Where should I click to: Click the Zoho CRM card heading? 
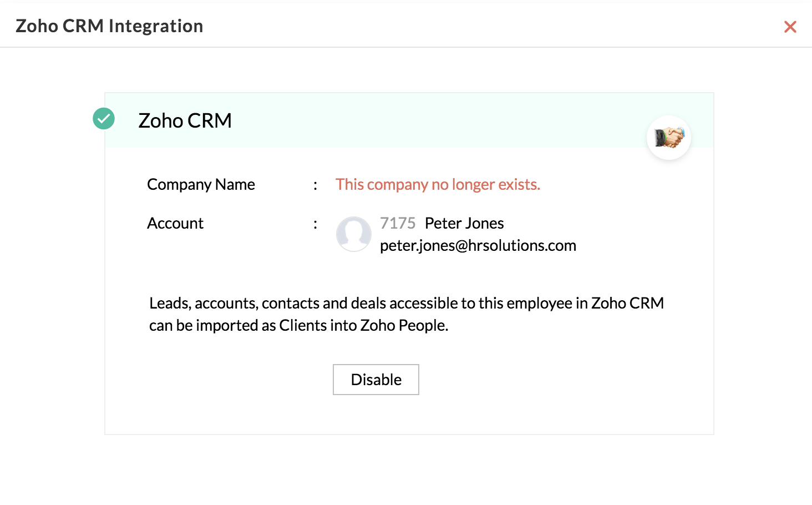pyautogui.click(x=185, y=120)
